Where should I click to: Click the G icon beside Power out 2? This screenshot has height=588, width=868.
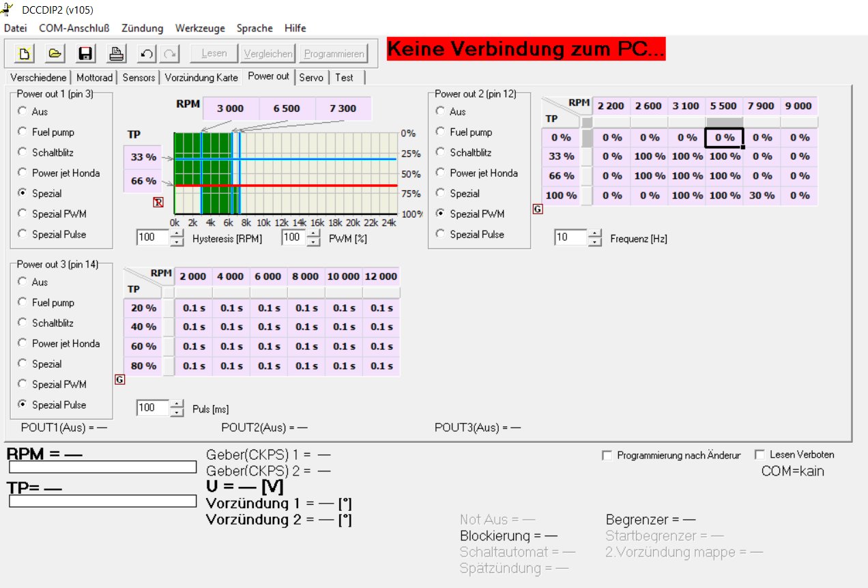[538, 209]
